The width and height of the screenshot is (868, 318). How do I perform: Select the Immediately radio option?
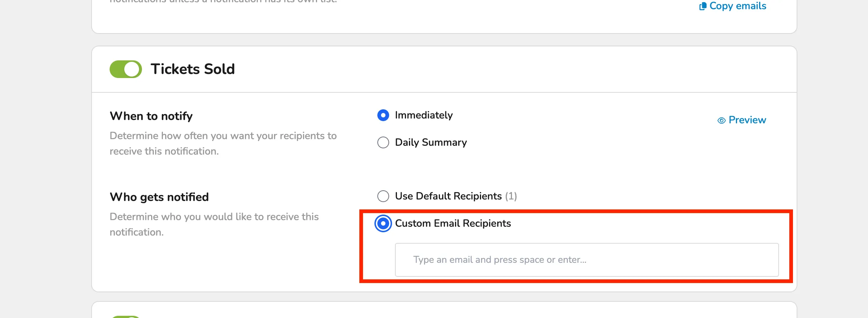383,115
